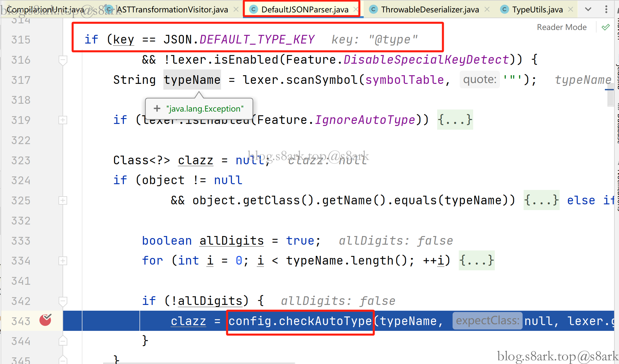Viewport: 619px width, 364px height.
Task: Collapse the allDigits block at line 342
Action: click(x=63, y=301)
